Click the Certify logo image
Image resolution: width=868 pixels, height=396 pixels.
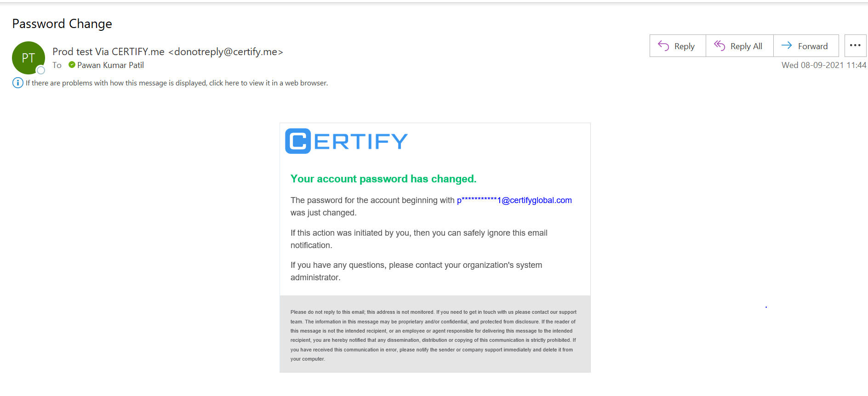[346, 141]
